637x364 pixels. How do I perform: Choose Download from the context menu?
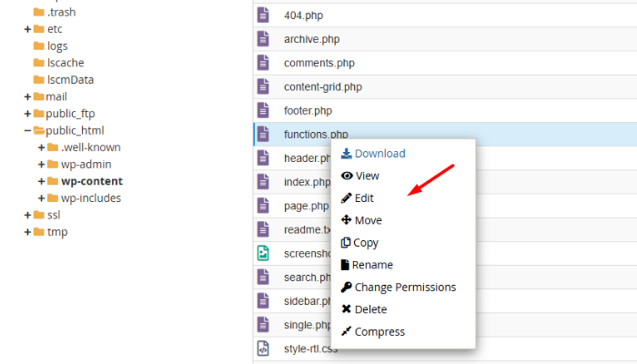(x=379, y=154)
